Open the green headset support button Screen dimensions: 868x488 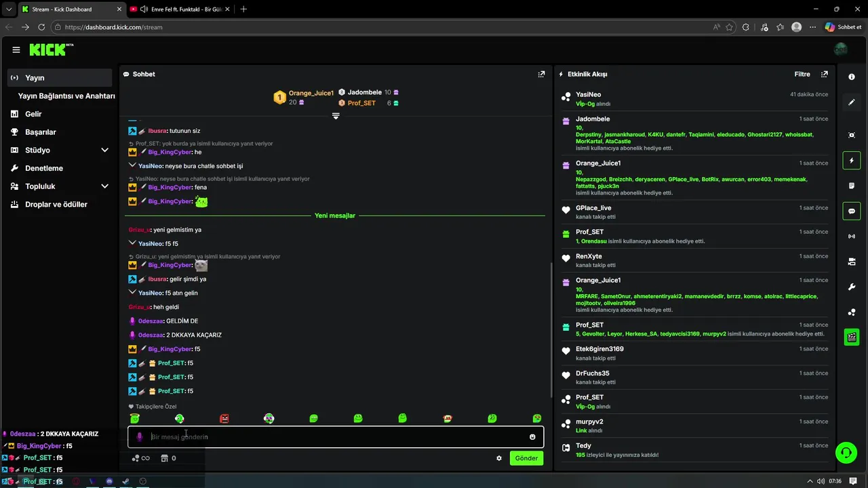click(x=846, y=452)
